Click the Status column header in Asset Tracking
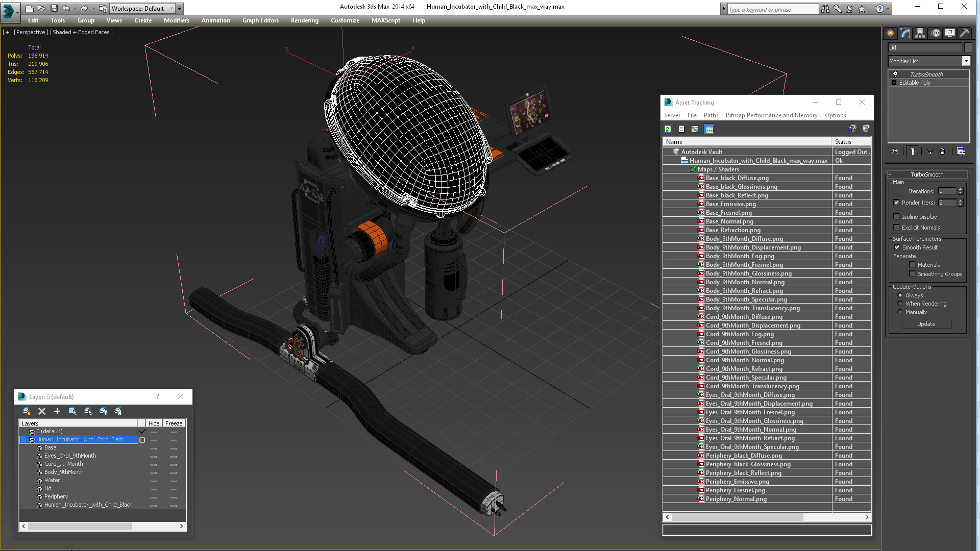 851,142
